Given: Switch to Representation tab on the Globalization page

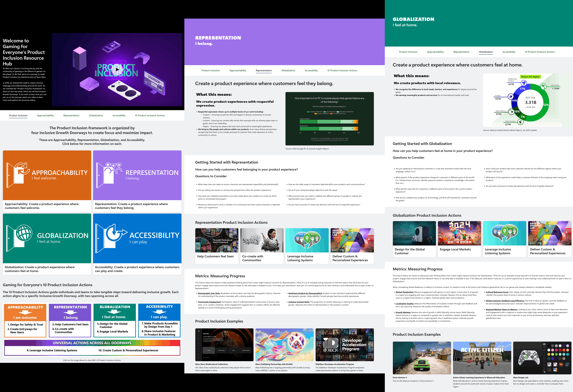Looking at the screenshot, I should pyautogui.click(x=461, y=52).
